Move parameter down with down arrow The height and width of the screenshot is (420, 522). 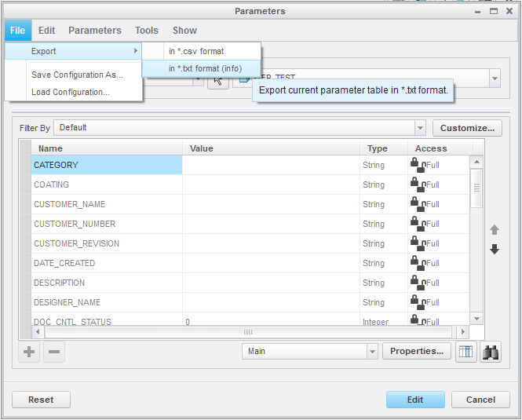pos(495,249)
